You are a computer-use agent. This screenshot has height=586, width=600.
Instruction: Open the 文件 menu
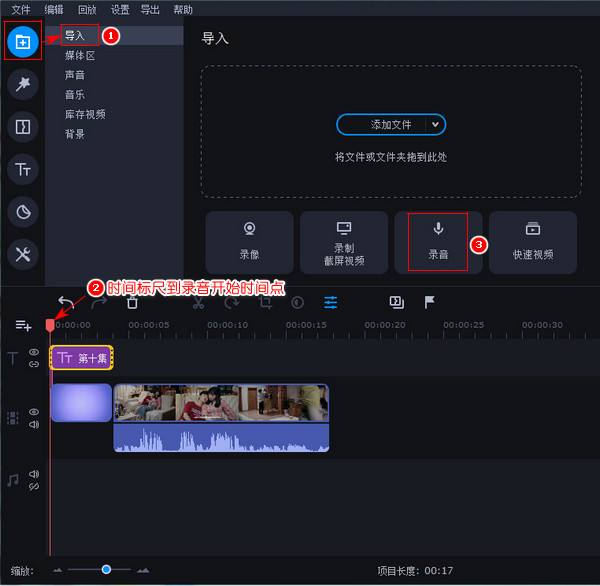(x=21, y=9)
